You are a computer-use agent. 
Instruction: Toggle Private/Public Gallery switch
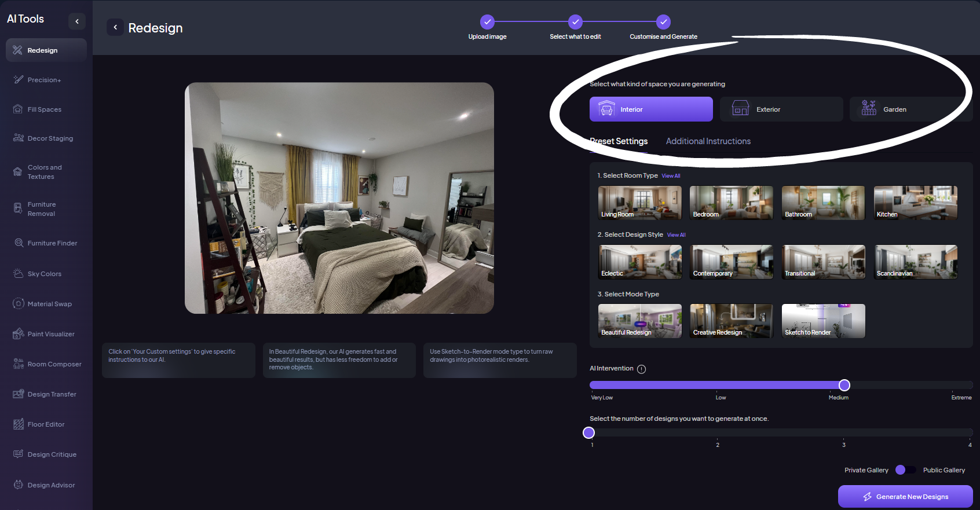click(x=905, y=470)
